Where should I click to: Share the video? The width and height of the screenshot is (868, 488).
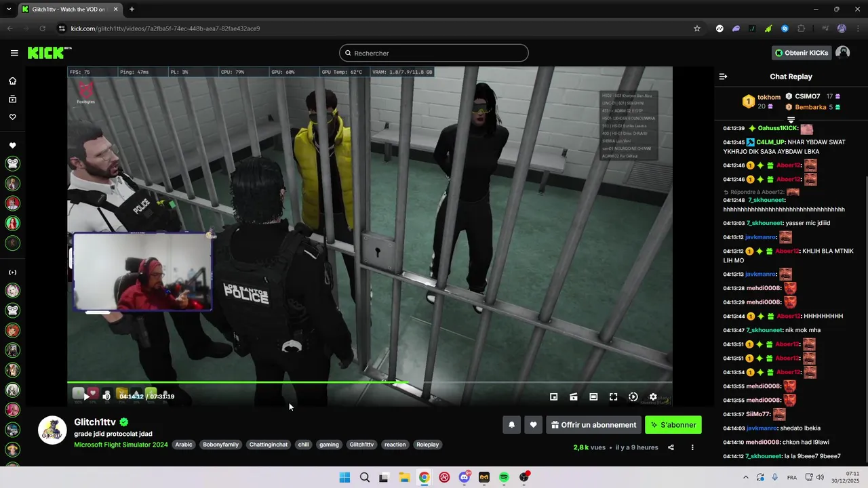671,447
